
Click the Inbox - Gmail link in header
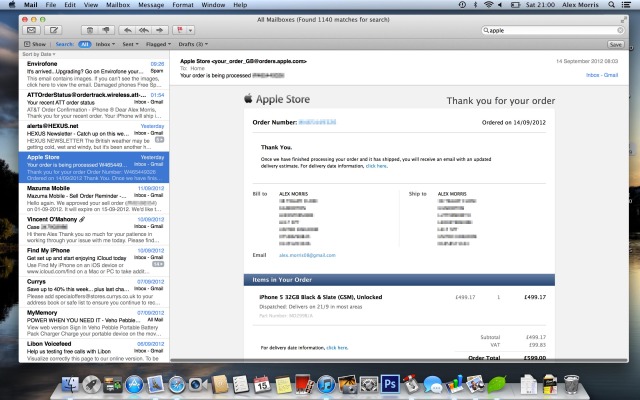click(x=602, y=75)
